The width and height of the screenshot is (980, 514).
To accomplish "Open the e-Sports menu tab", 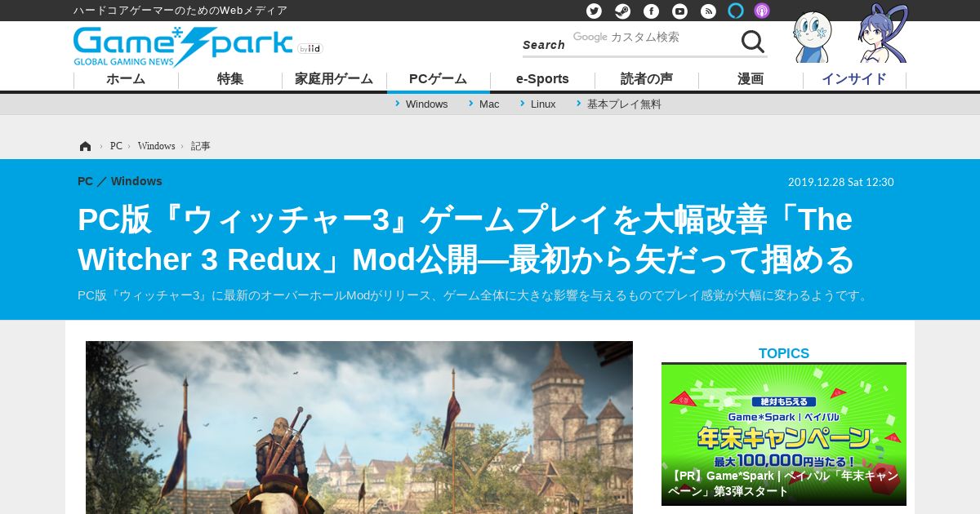I will pyautogui.click(x=542, y=79).
